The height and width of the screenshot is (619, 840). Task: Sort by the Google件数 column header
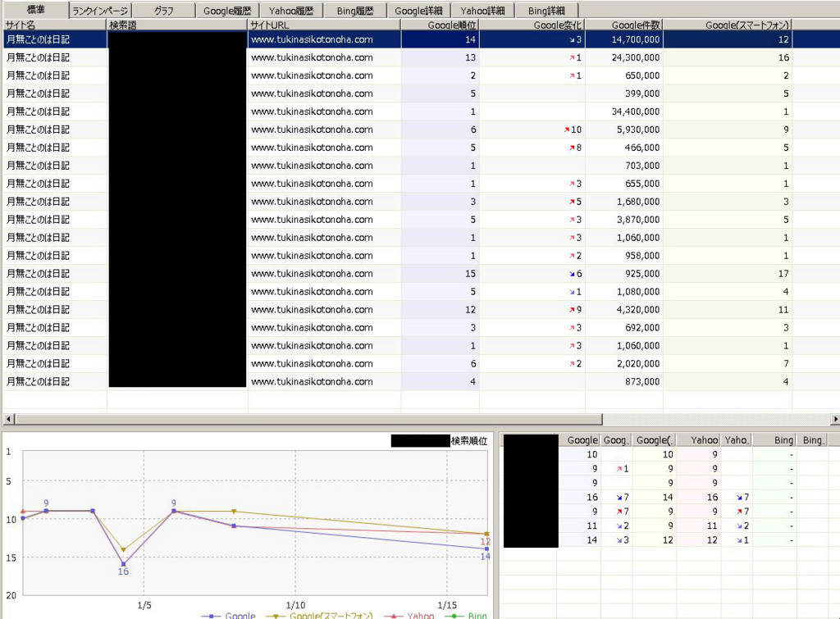point(624,25)
